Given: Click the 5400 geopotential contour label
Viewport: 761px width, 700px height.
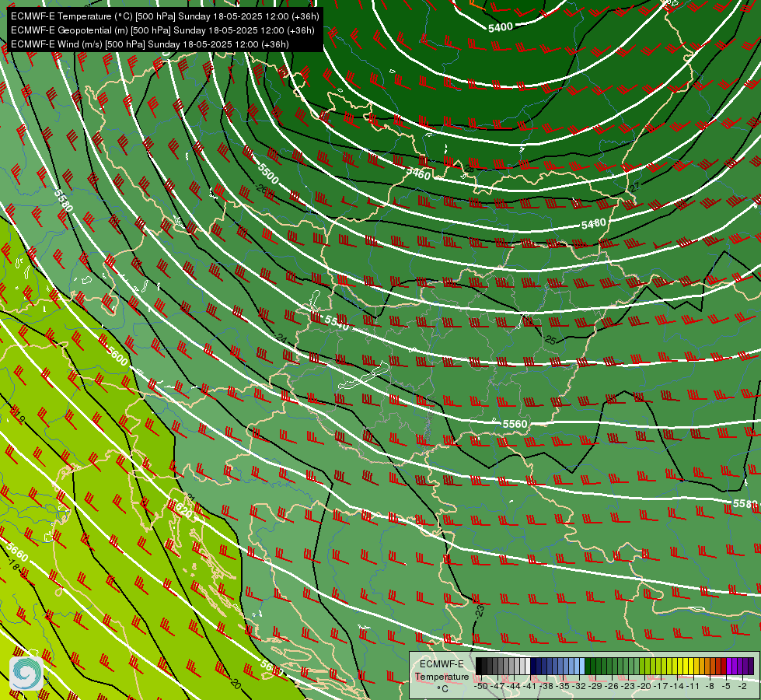Looking at the screenshot, I should (501, 28).
